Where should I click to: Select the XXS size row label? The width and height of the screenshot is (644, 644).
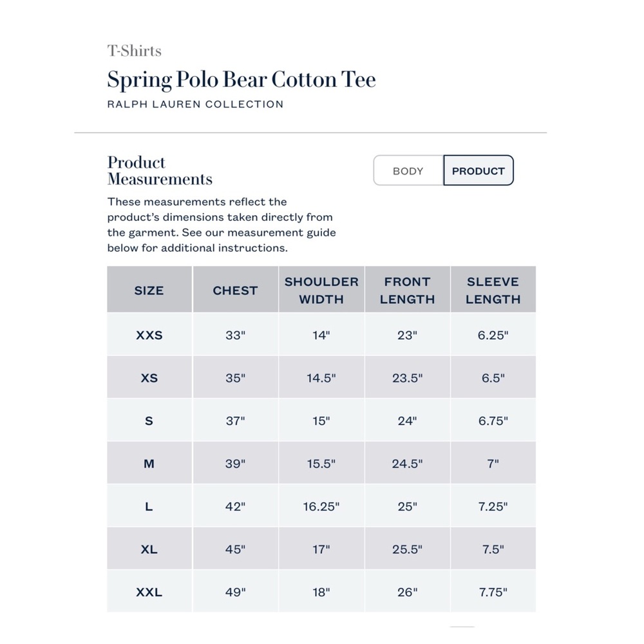(x=149, y=335)
